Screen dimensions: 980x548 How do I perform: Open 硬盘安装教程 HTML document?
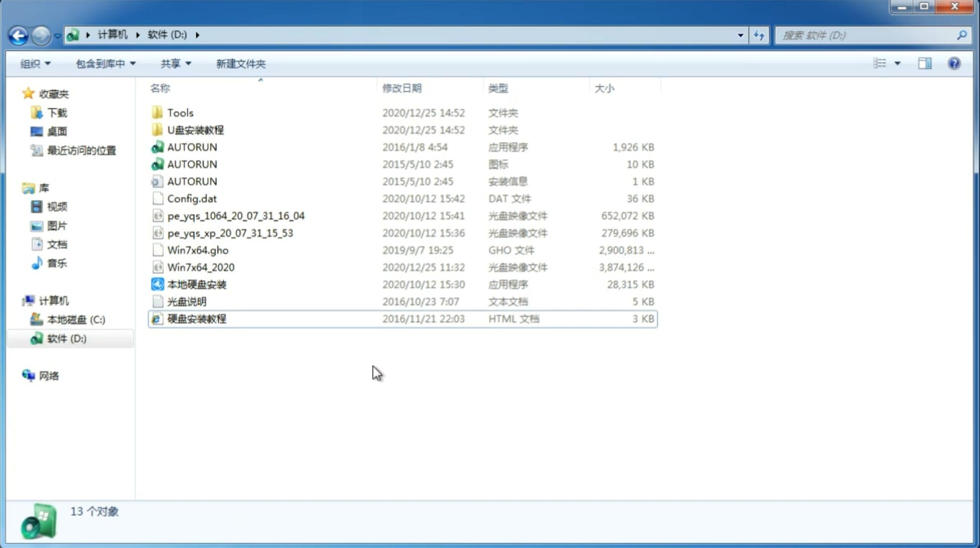tap(196, 318)
